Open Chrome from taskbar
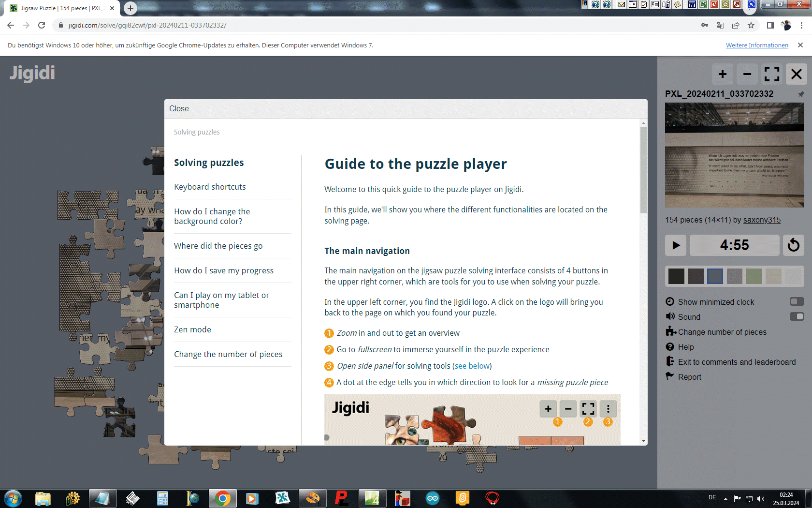This screenshot has width=812, height=508. 222,498
